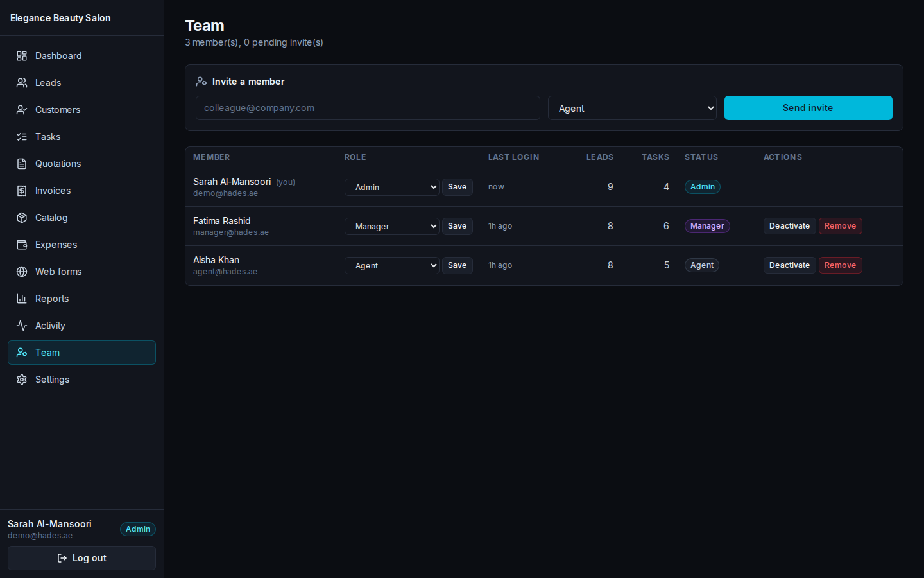Click the Quotations document icon
This screenshot has width=924, height=578.
coord(22,164)
